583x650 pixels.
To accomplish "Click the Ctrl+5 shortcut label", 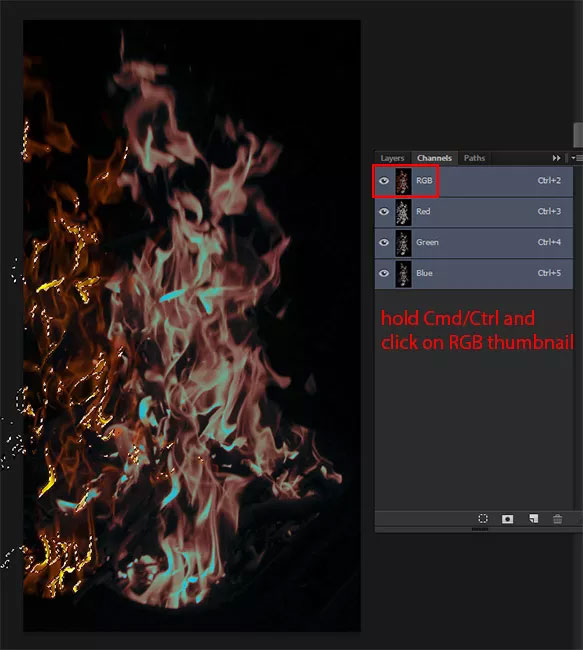I will (549, 273).
